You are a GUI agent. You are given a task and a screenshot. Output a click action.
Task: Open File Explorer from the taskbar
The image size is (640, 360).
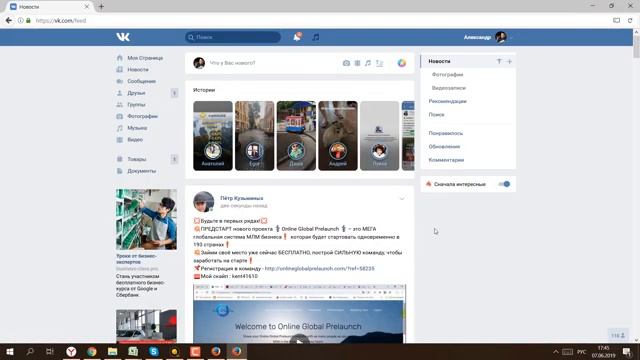[113, 351]
